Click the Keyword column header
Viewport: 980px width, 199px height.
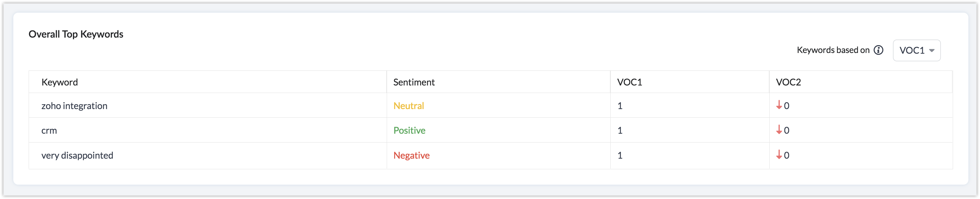pos(60,82)
